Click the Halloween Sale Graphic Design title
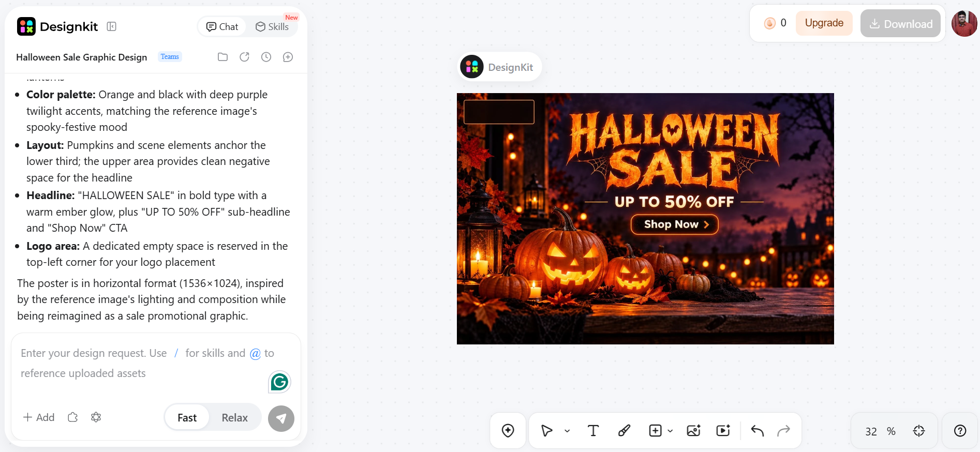 click(x=82, y=57)
